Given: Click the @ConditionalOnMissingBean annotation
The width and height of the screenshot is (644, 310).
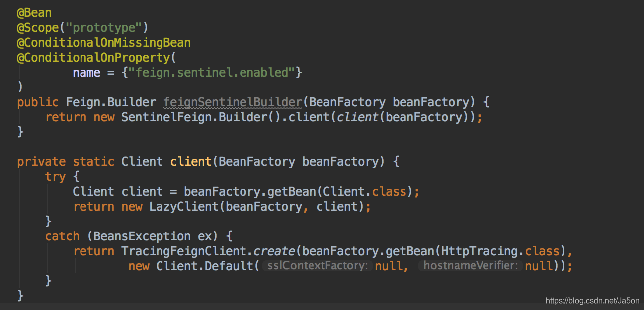Looking at the screenshot, I should click(104, 43).
